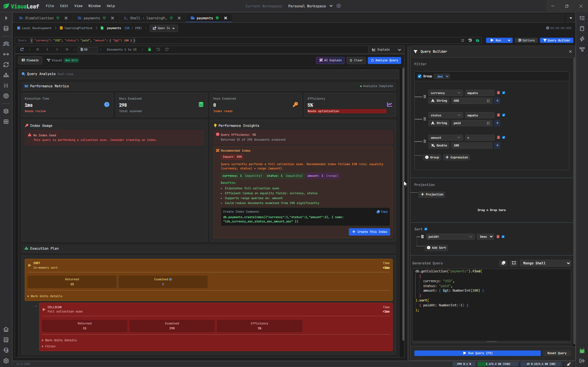Open the Personal Workspace selector
Screen dimensions: 588x367
tap(310, 6)
